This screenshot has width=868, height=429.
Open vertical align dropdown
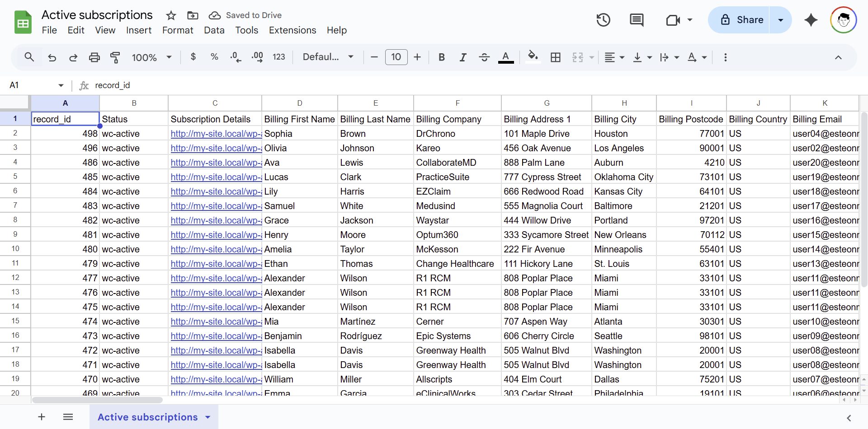point(642,57)
